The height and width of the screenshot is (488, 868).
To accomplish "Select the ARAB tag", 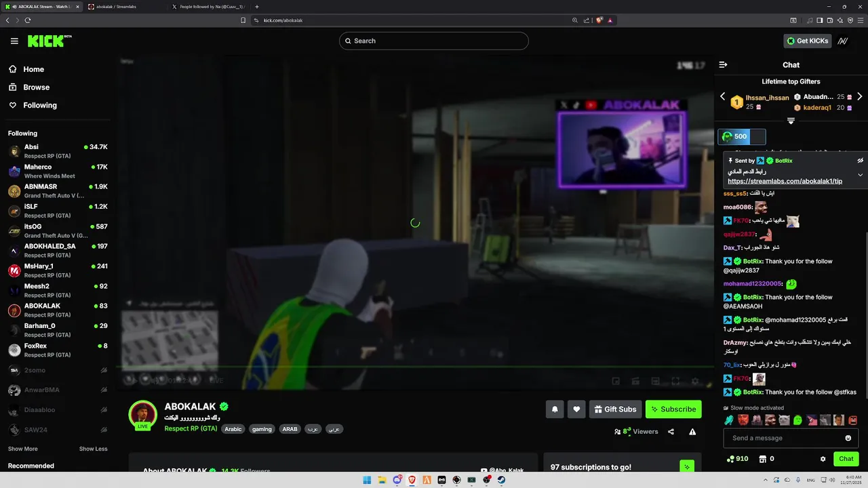I will pos(290,429).
